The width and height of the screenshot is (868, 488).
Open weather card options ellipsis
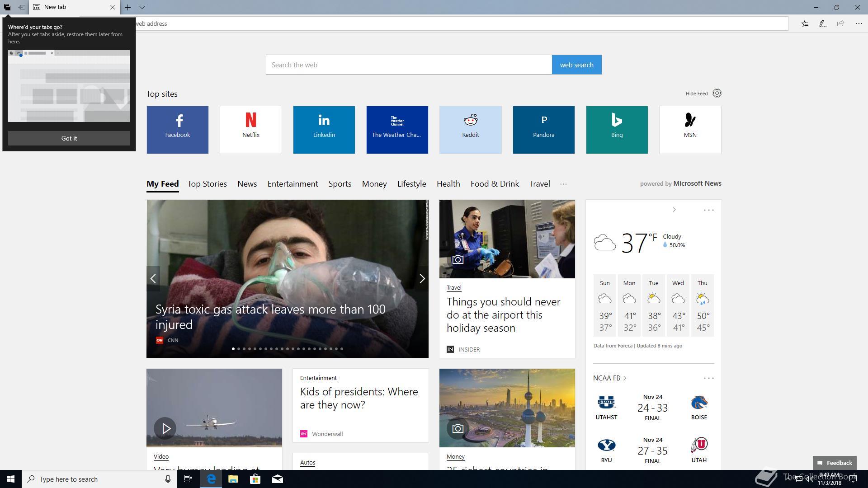(708, 210)
